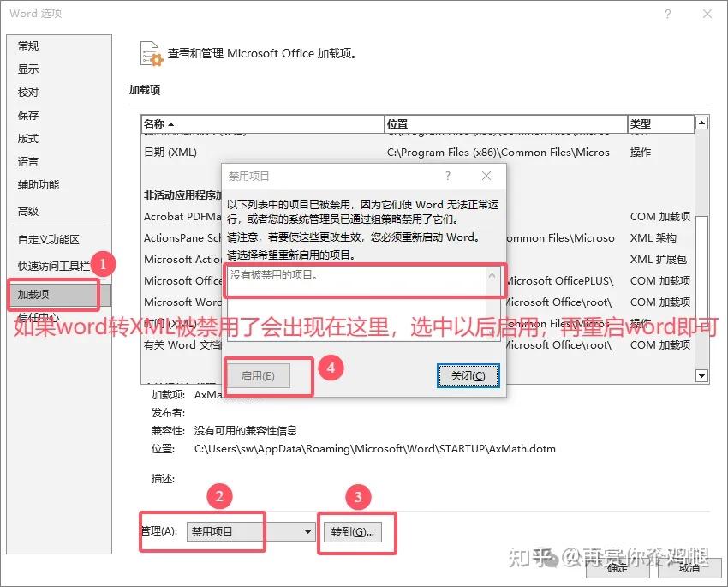Click the Help icon in the 禁用项目 dialog
Image resolution: width=728 pixels, height=587 pixels.
click(x=447, y=175)
